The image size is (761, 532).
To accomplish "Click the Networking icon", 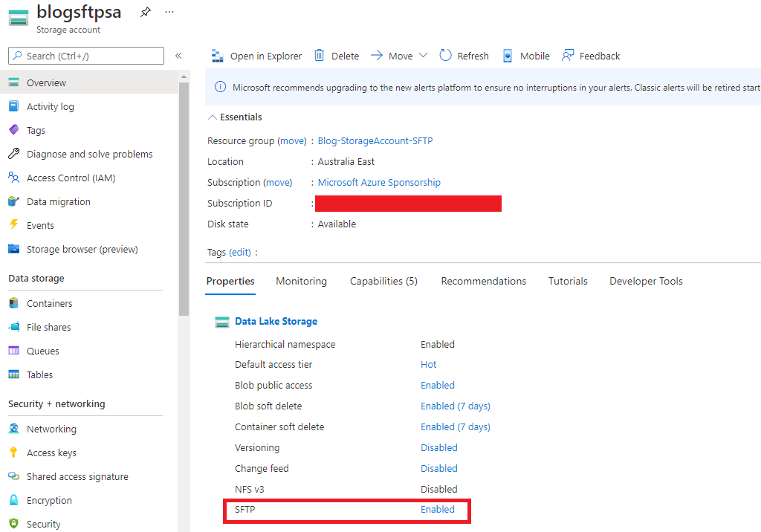I will [x=13, y=429].
